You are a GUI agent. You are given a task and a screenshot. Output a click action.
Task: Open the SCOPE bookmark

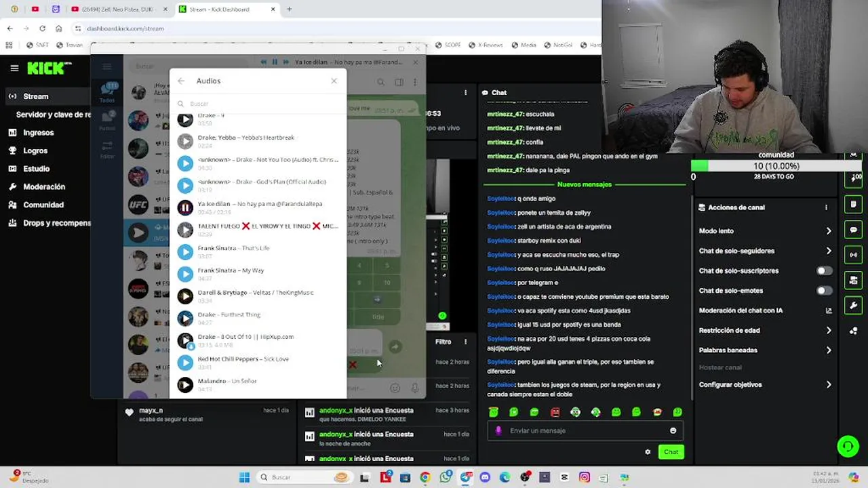click(449, 45)
